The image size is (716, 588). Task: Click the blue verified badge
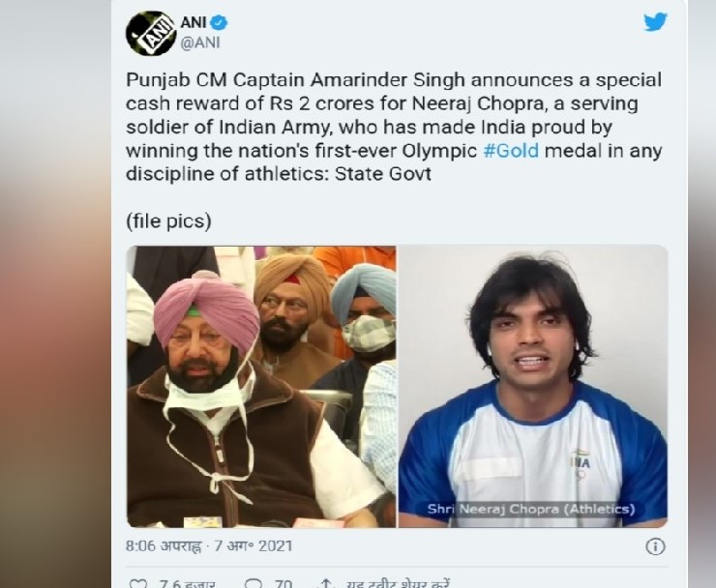click(x=221, y=22)
